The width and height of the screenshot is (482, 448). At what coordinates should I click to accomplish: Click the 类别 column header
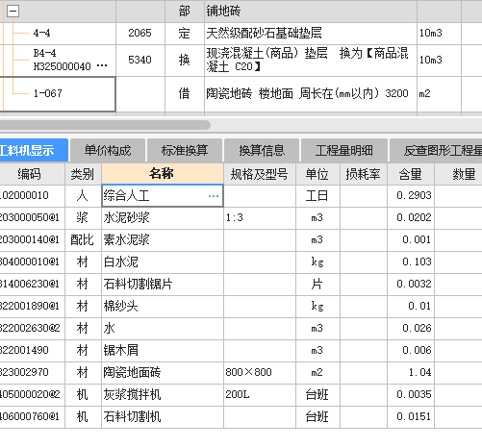coord(83,174)
